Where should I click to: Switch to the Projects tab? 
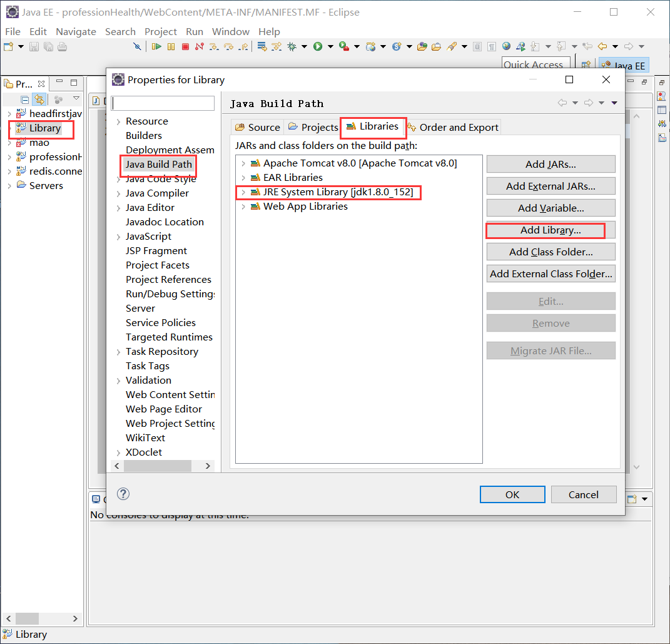pyautogui.click(x=313, y=127)
